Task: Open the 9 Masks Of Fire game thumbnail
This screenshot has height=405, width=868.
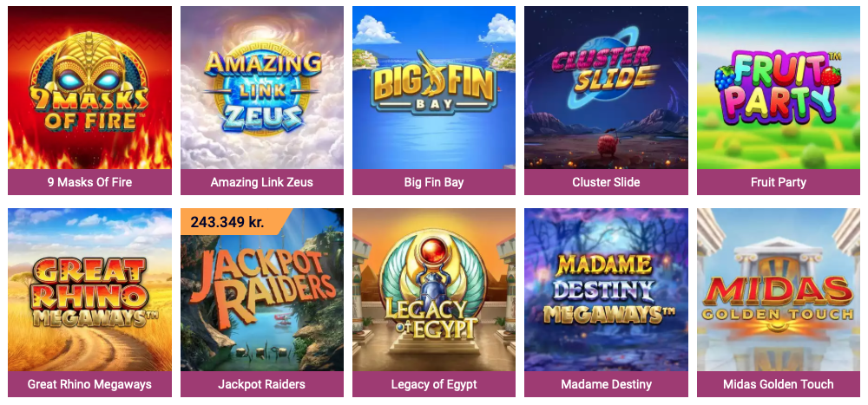Action: tap(89, 88)
